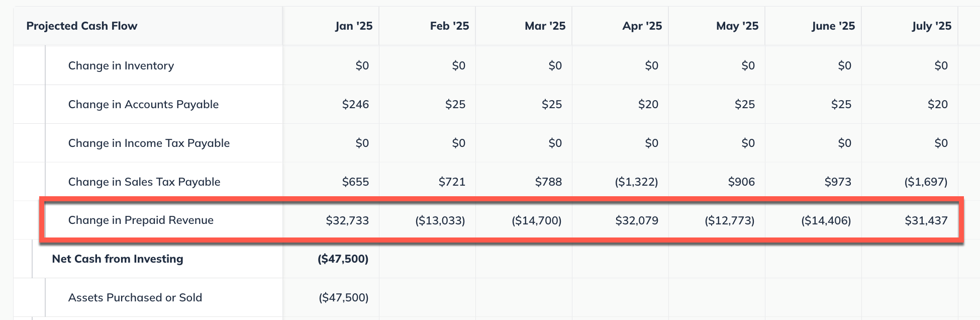The height and width of the screenshot is (320, 980).
Task: Click the Projected Cash Flow header
Action: tap(82, 26)
